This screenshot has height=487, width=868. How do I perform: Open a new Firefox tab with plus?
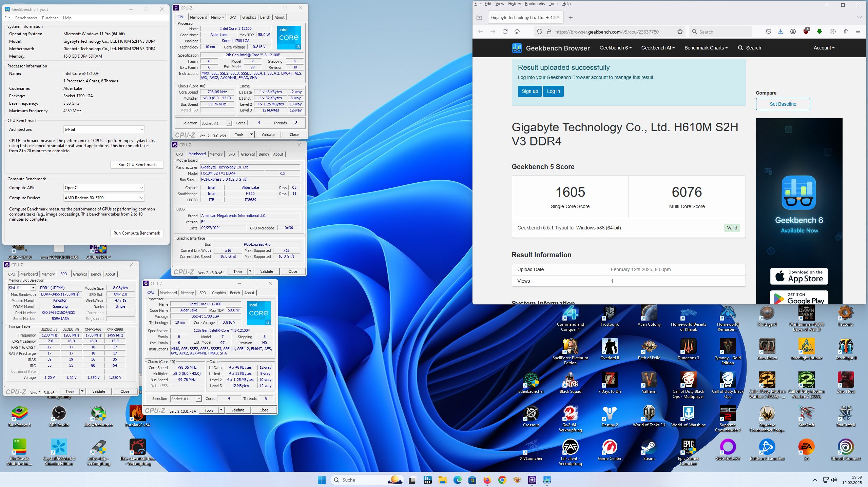point(571,17)
